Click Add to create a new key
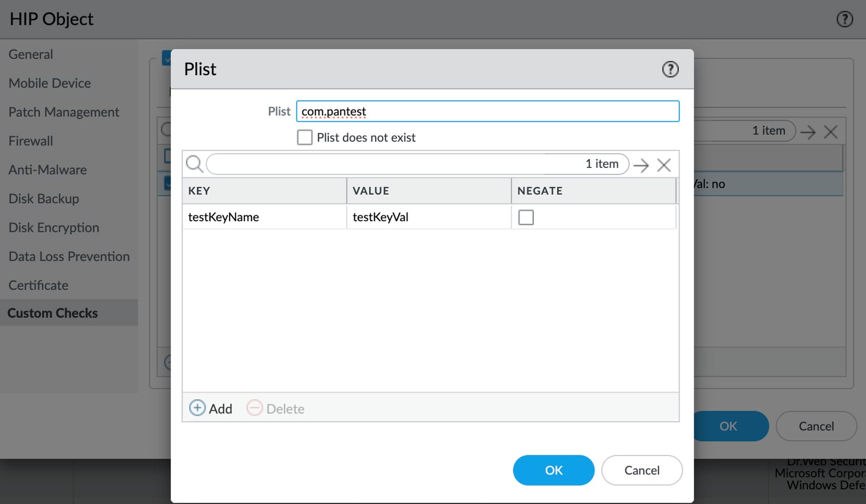The image size is (866, 504). tap(211, 408)
